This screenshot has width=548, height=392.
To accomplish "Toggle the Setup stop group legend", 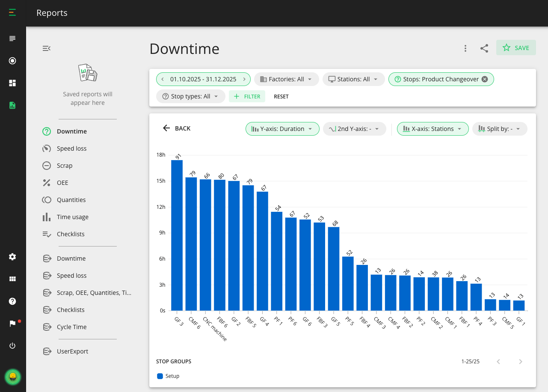I will 168,376.
